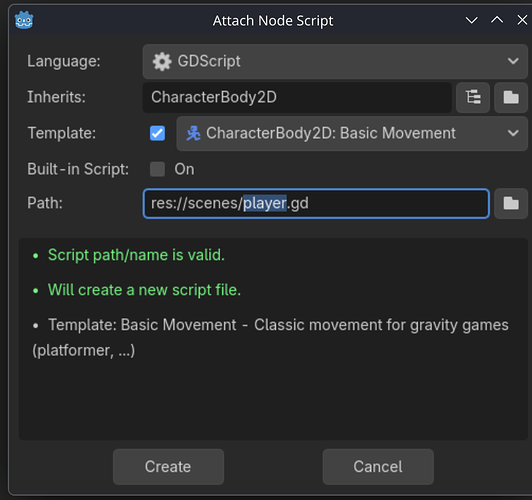Click the Inherits CharacterBody2D field
532x500 pixels.
point(297,97)
